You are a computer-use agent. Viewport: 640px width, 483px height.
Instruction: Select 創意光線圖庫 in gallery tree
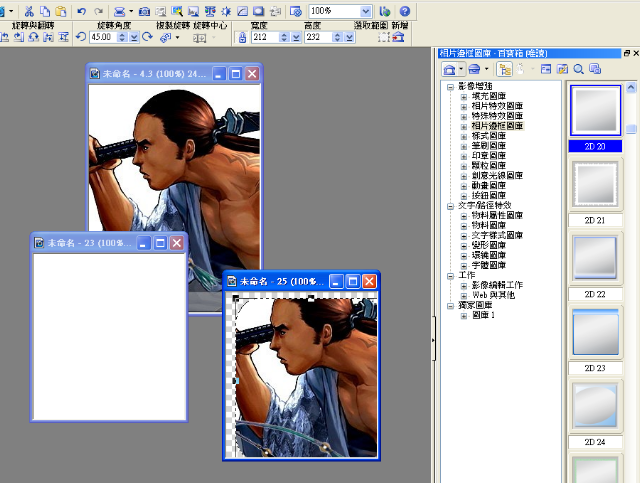[x=497, y=176]
